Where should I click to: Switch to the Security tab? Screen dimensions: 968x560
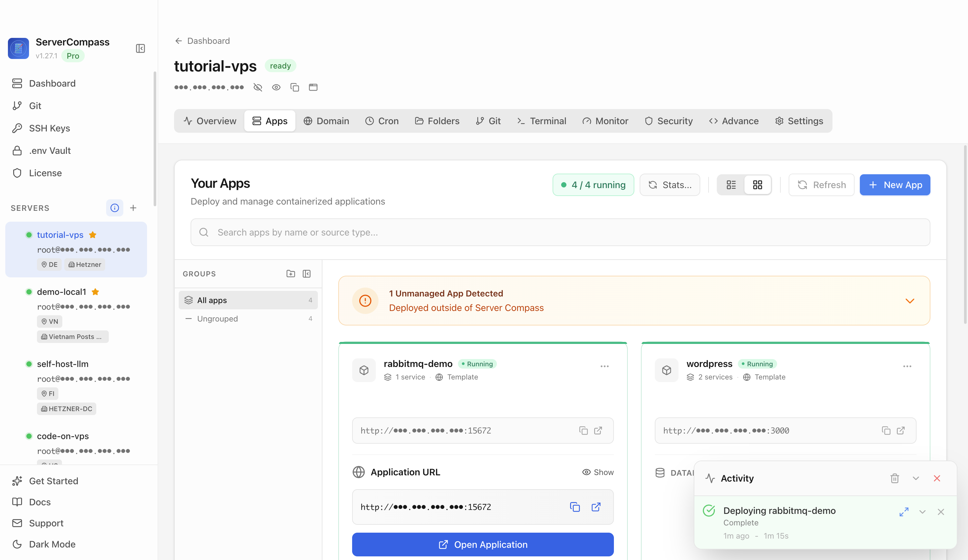pyautogui.click(x=669, y=121)
